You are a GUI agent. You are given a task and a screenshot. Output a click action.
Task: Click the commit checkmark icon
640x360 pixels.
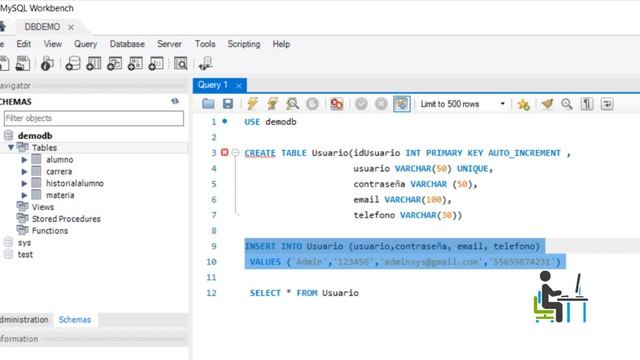click(361, 104)
